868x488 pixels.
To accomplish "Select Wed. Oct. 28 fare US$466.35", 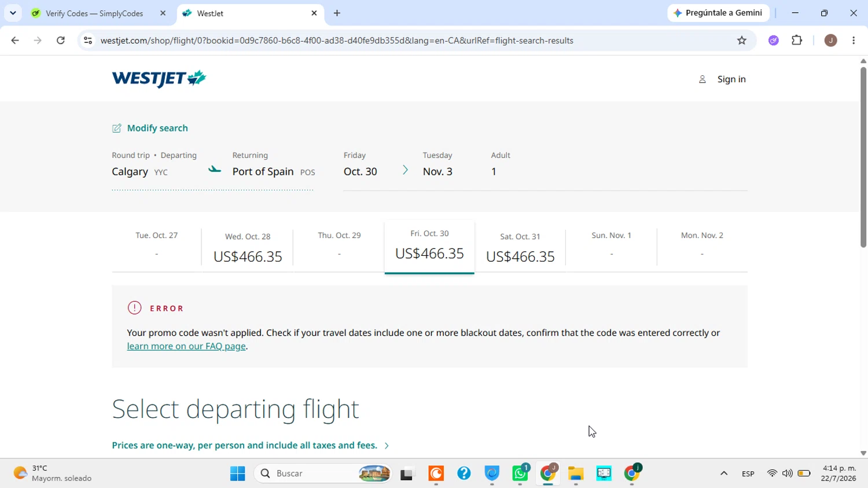I will [x=248, y=248].
